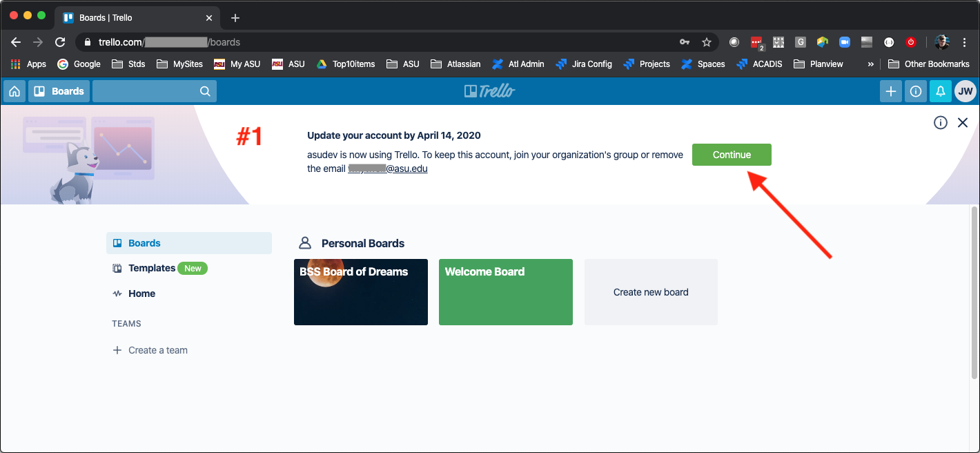Reload the page with the refresh icon

(x=60, y=41)
